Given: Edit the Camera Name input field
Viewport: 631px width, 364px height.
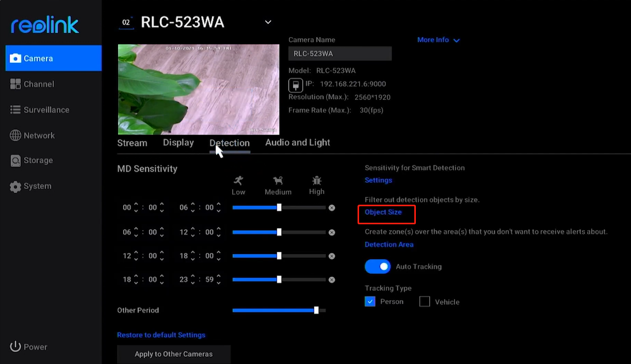Looking at the screenshot, I should (x=340, y=54).
